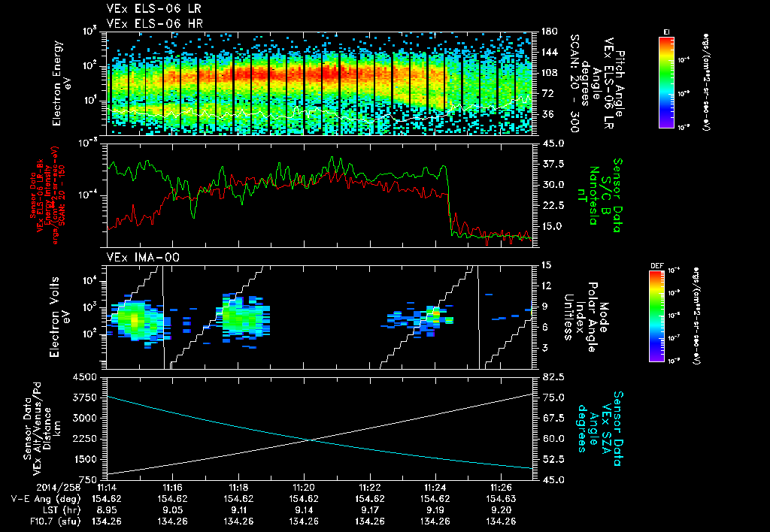Click the LST value 8.95
The width and height of the screenshot is (770, 532).
click(107, 510)
